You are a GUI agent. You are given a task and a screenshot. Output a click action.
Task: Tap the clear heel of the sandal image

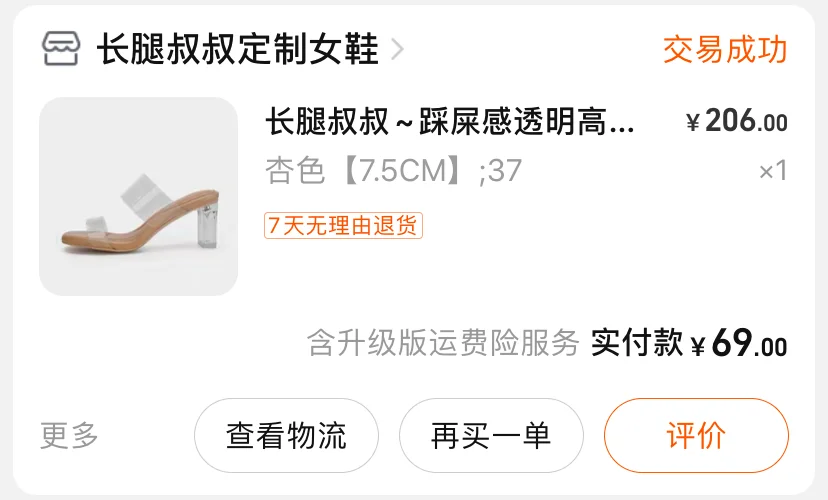click(208, 227)
